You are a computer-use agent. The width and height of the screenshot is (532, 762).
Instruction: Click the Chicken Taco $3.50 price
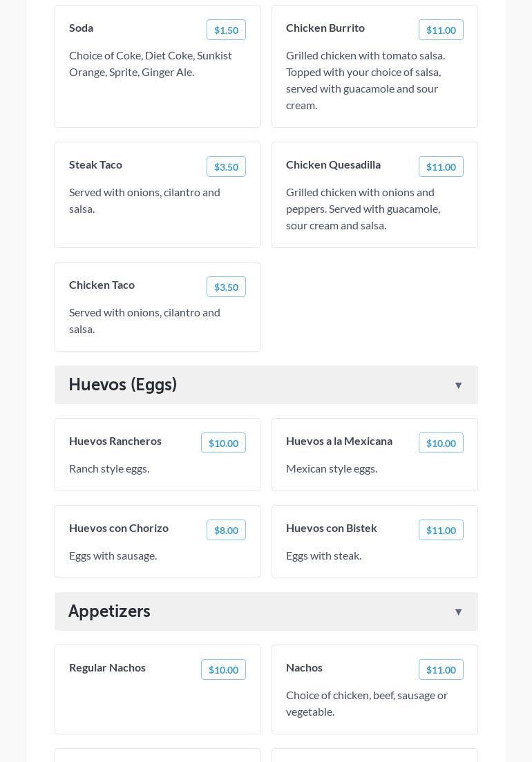(226, 287)
